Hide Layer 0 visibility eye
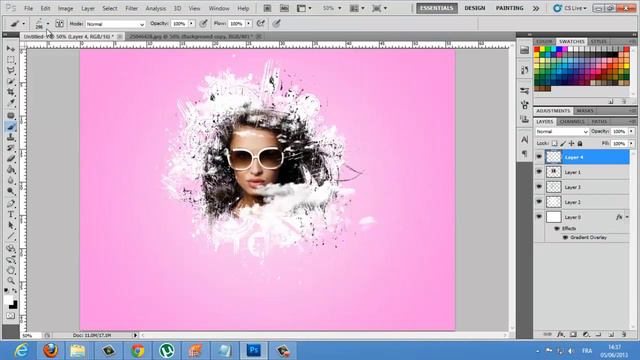The image size is (640, 360). (539, 217)
